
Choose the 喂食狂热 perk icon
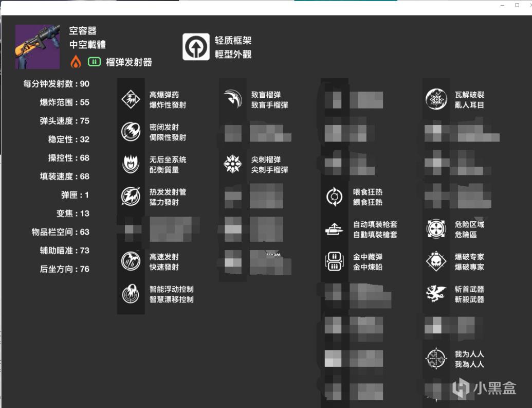click(x=334, y=197)
